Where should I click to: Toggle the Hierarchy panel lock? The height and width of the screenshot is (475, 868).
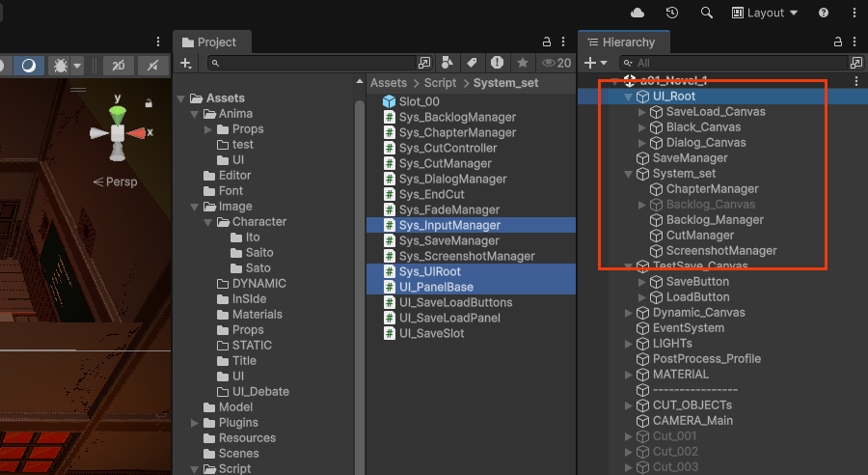835,42
